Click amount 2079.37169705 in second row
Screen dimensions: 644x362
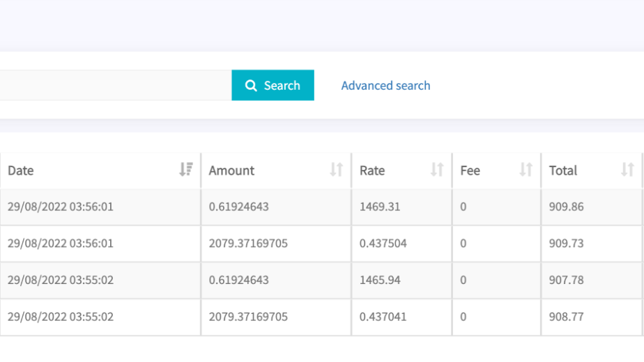coord(248,244)
